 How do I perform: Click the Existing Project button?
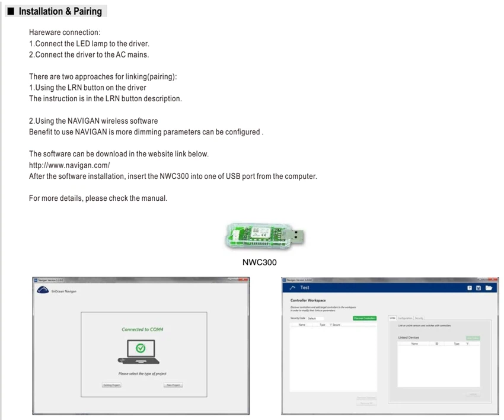point(111,385)
